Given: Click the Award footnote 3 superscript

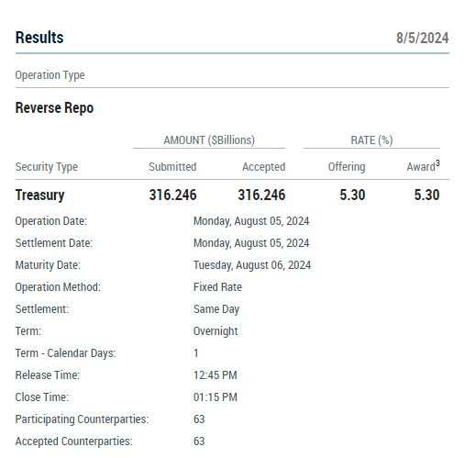Looking at the screenshot, I should [437, 163].
